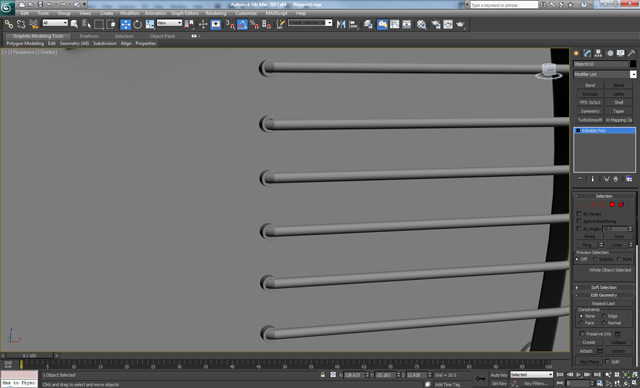Expand the Soft Selection rollout
Viewport: 640px width, 388px height.
point(604,287)
